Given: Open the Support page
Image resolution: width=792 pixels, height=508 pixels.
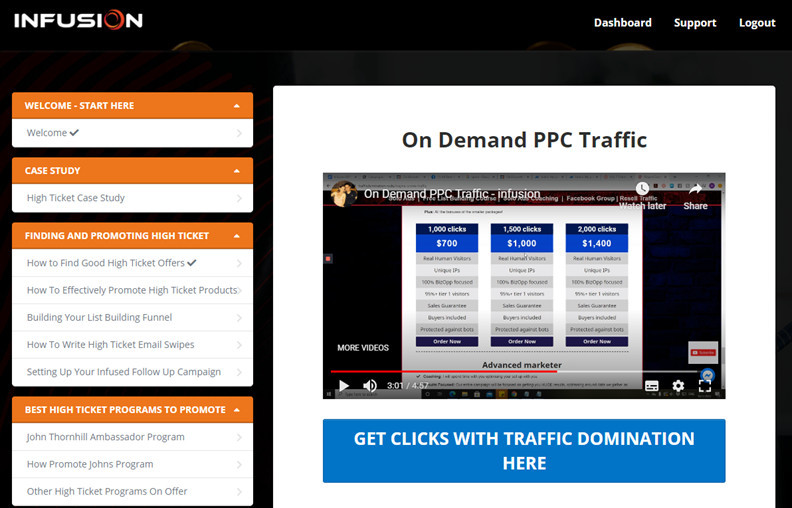Looking at the screenshot, I should coord(695,23).
